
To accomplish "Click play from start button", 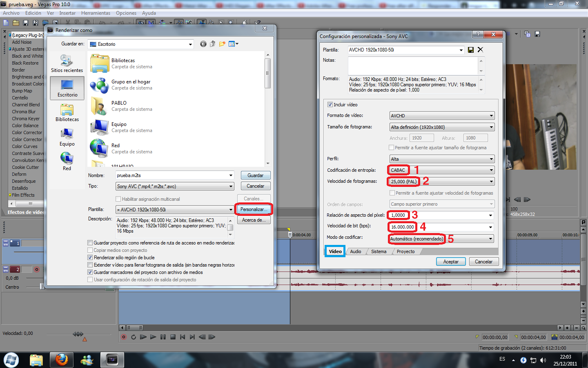I will point(143,337).
